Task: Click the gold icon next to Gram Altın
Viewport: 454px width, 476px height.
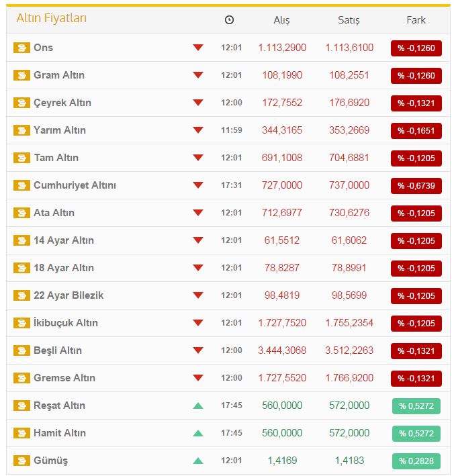Action: pos(21,75)
